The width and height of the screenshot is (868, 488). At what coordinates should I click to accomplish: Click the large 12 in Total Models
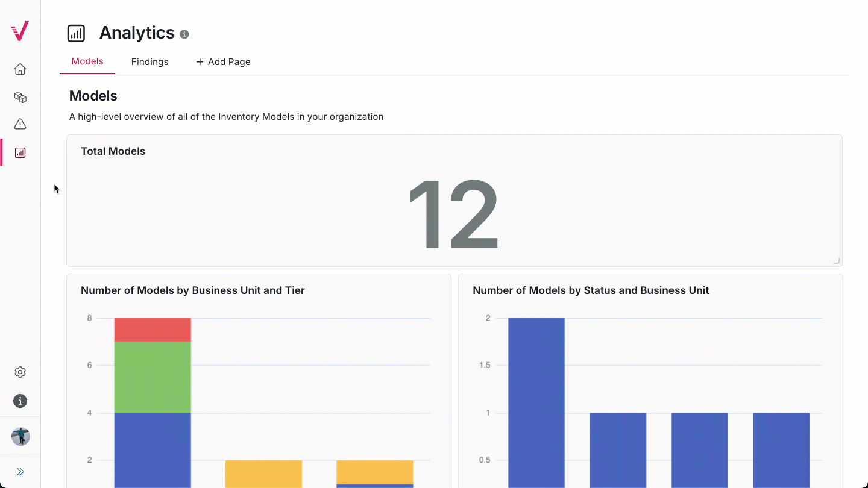click(x=454, y=214)
